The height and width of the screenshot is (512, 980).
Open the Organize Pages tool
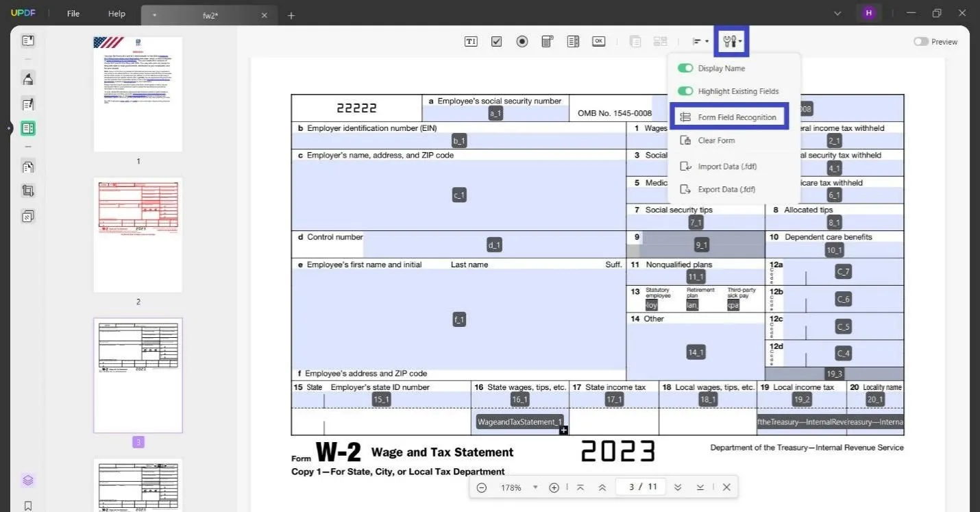tap(28, 167)
